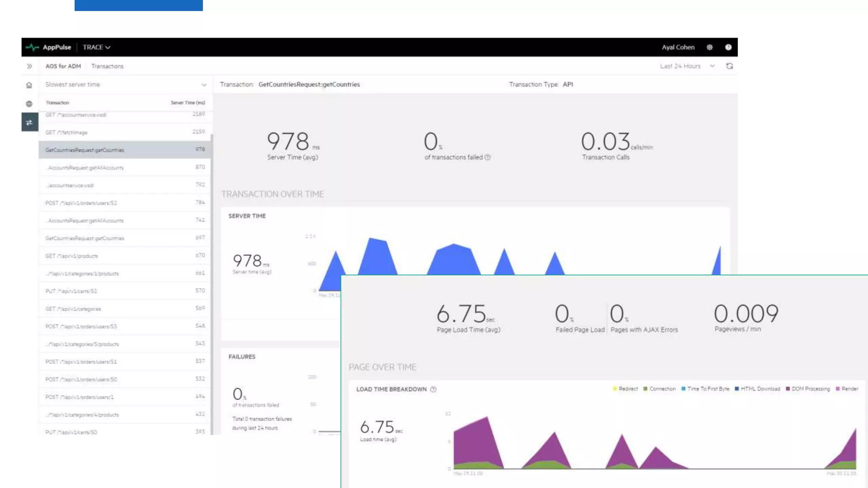The image size is (868, 488).
Task: Select the transactions arrows sidebar icon
Action: [x=29, y=123]
